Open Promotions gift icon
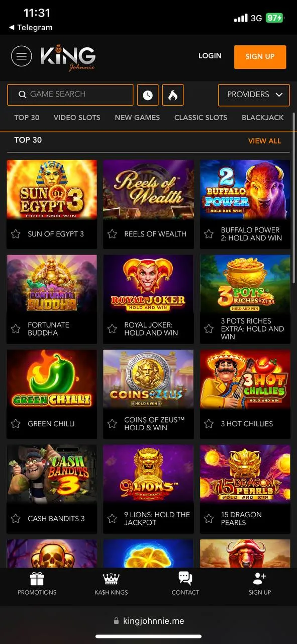The width and height of the screenshot is (297, 644). point(37,579)
